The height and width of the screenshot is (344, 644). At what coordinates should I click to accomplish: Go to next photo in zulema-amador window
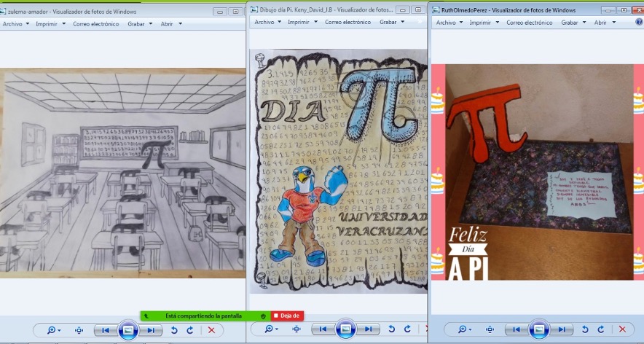150,330
